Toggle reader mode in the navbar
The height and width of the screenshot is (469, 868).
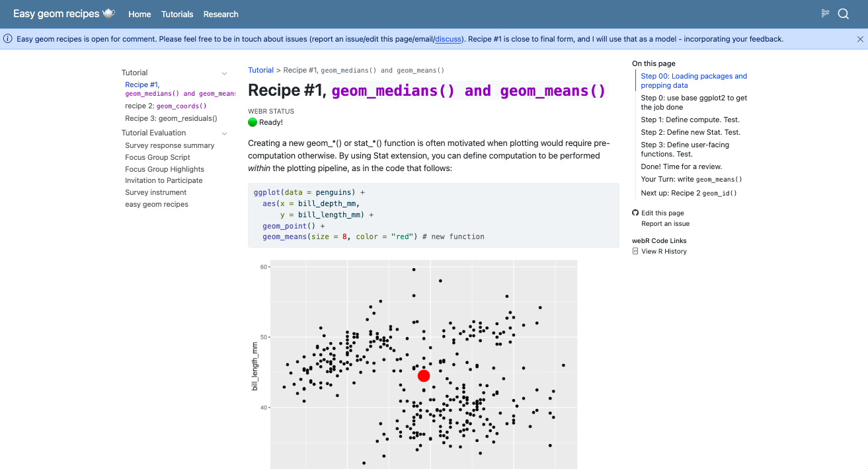pyautogui.click(x=825, y=14)
